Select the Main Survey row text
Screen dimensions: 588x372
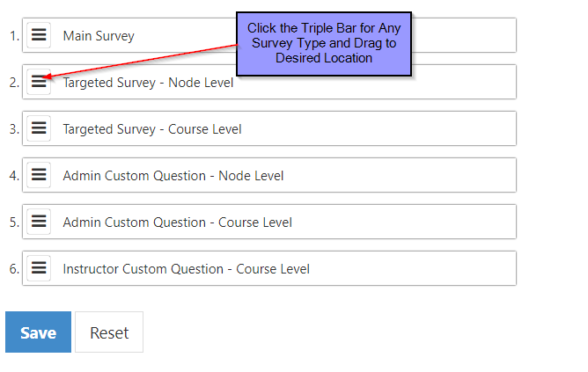pos(99,36)
